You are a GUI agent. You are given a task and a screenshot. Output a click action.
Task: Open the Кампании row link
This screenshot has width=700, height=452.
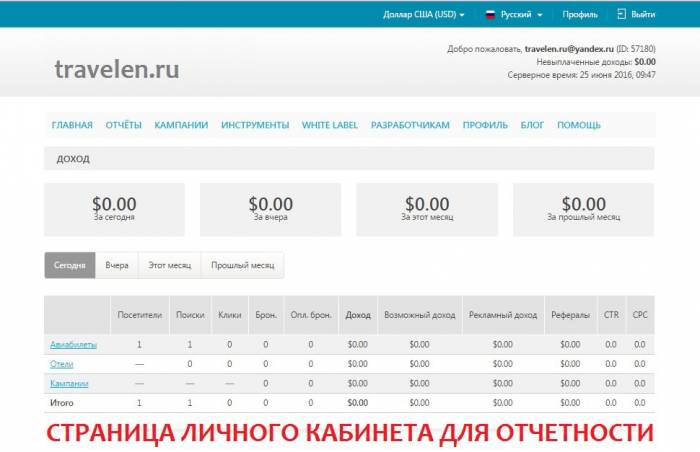(x=69, y=383)
